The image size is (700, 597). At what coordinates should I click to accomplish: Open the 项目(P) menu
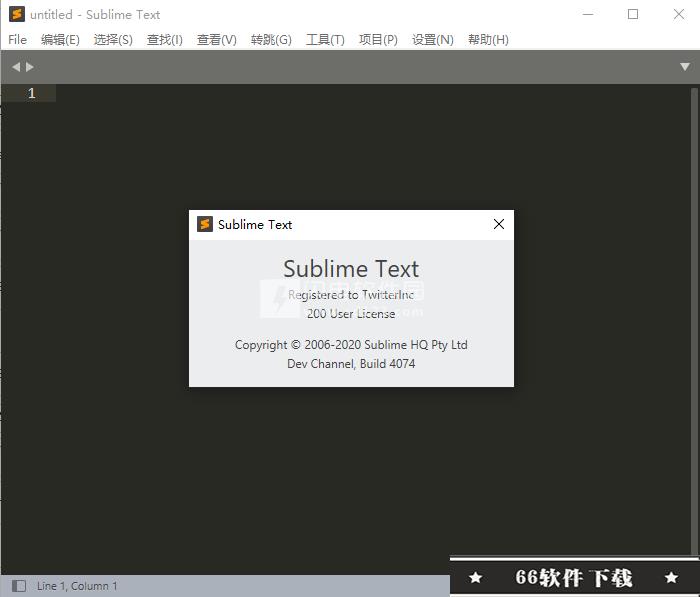coord(378,40)
